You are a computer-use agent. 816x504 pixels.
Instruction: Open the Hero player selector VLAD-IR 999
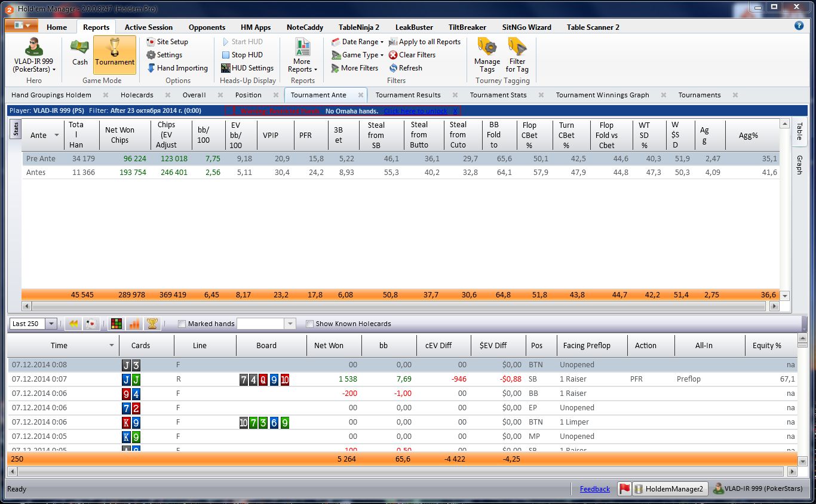click(35, 55)
